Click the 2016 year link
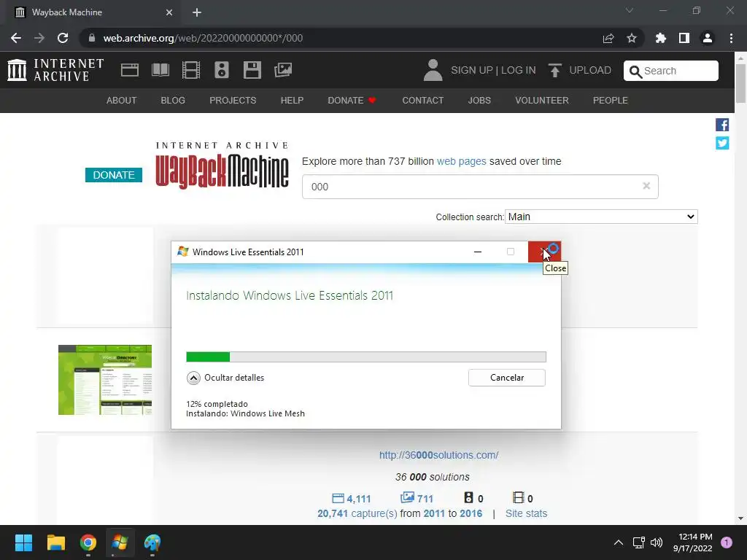Viewport: 747px width, 560px height. tap(471, 513)
